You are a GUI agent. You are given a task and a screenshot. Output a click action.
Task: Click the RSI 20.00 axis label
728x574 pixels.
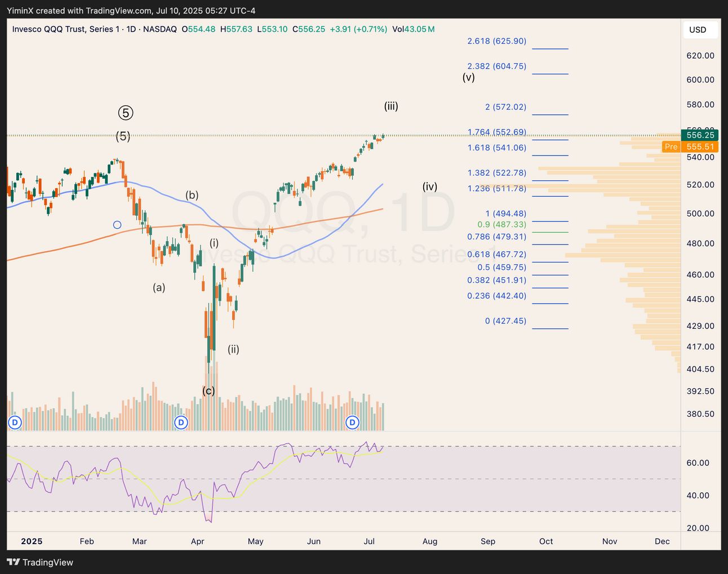click(698, 528)
